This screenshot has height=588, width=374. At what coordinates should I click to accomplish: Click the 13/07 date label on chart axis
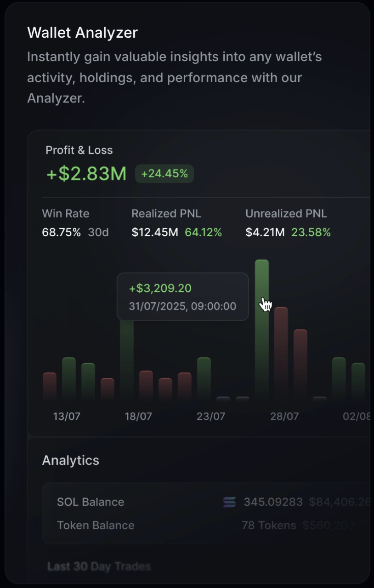click(x=67, y=417)
